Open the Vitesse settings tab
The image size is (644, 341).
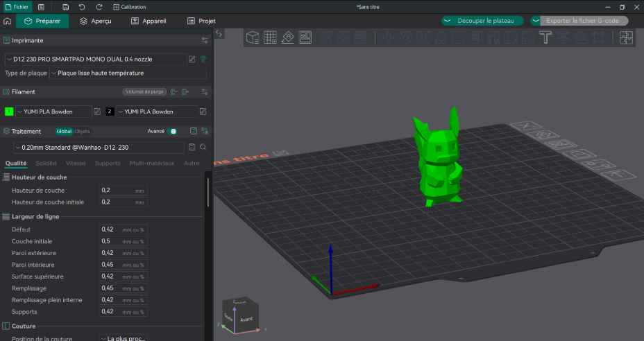(x=76, y=164)
